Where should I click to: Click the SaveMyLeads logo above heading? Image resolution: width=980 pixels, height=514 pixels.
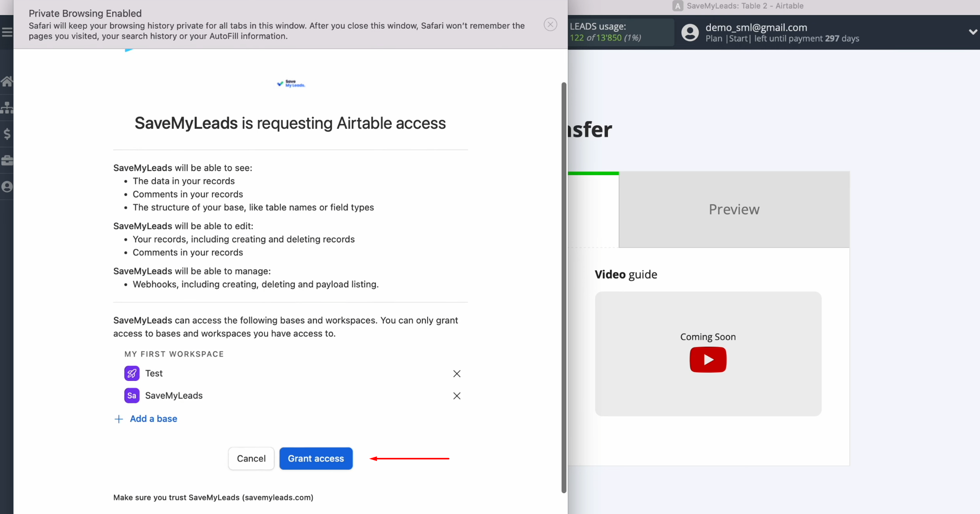(x=291, y=84)
